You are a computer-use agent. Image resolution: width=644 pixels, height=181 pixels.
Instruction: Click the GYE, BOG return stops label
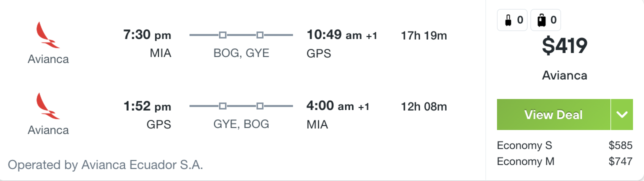pyautogui.click(x=241, y=124)
